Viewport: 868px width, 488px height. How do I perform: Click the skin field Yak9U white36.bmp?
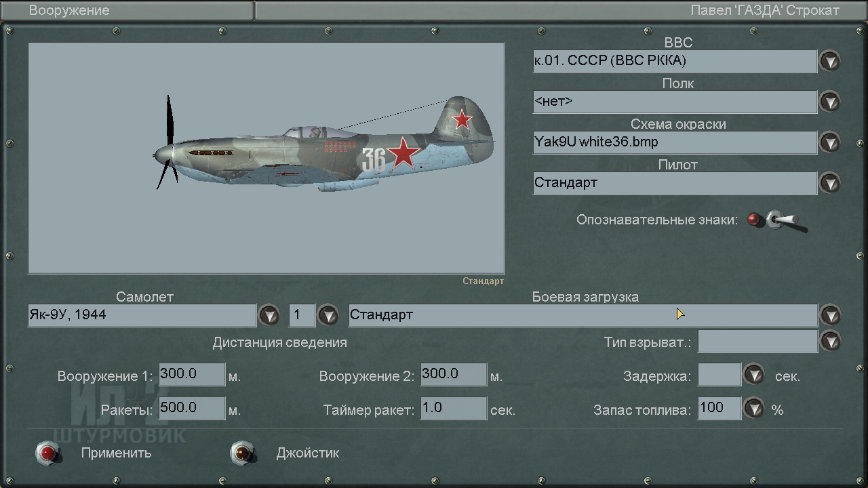pos(675,142)
